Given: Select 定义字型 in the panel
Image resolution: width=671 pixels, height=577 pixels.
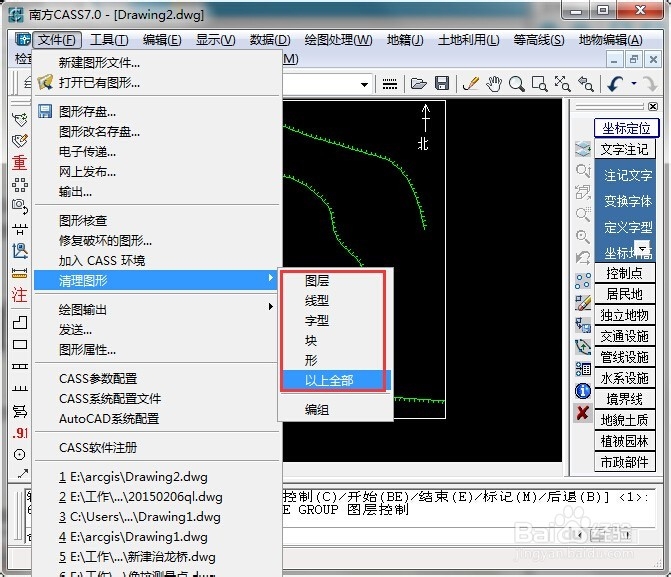Looking at the screenshot, I should click(x=628, y=227).
